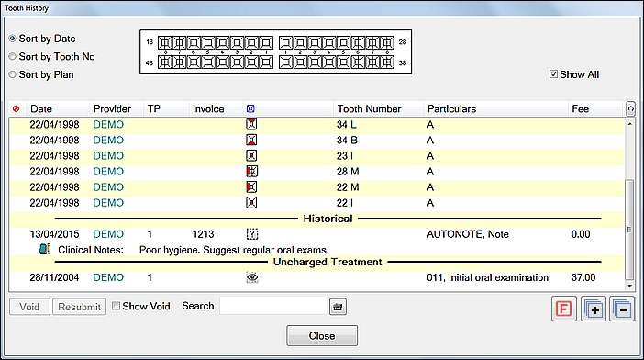Click the red void column header icon
Screen dimensions: 644x360
(x=16, y=109)
